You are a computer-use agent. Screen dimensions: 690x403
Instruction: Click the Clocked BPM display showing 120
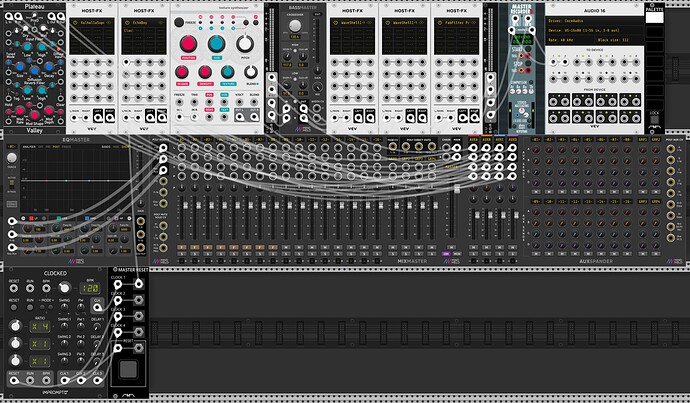coord(90,289)
